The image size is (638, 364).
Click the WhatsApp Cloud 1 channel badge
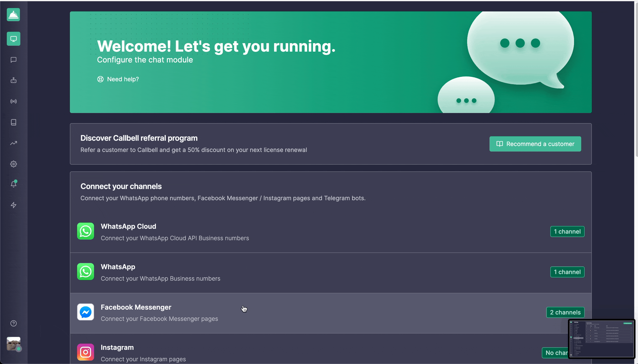coord(567,232)
